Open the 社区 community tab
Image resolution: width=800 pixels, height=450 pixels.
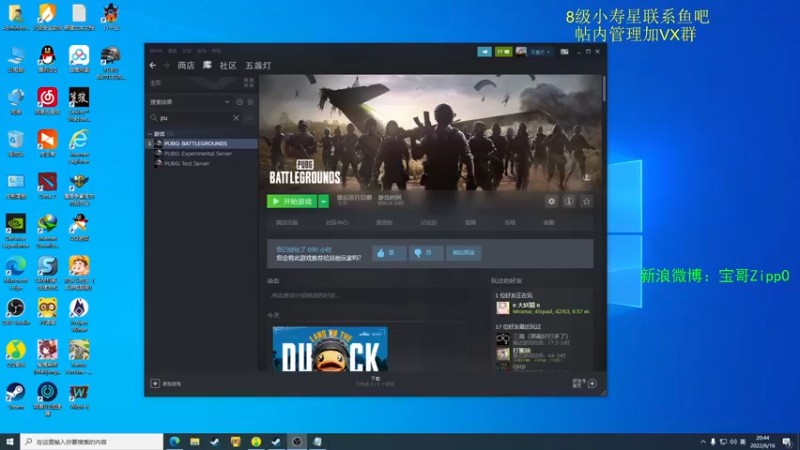tap(228, 65)
